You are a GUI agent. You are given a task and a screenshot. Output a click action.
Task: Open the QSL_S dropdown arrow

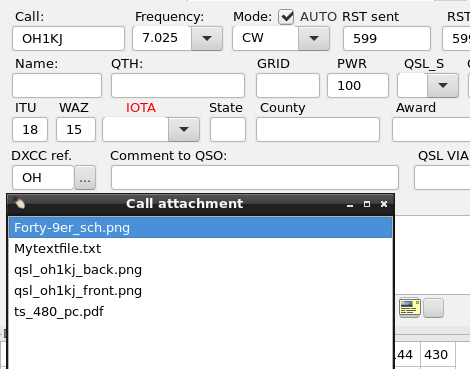(443, 86)
